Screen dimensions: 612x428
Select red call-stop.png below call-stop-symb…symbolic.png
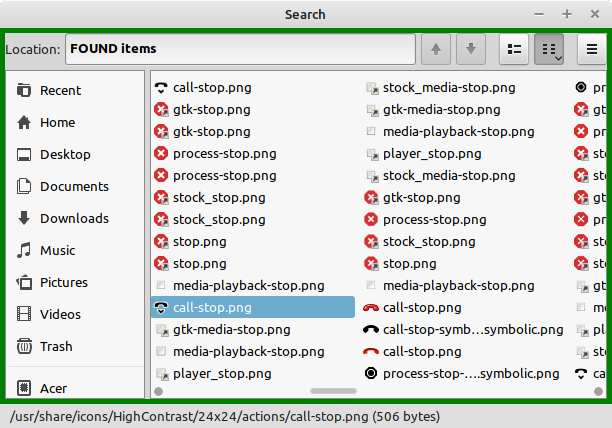(x=413, y=352)
